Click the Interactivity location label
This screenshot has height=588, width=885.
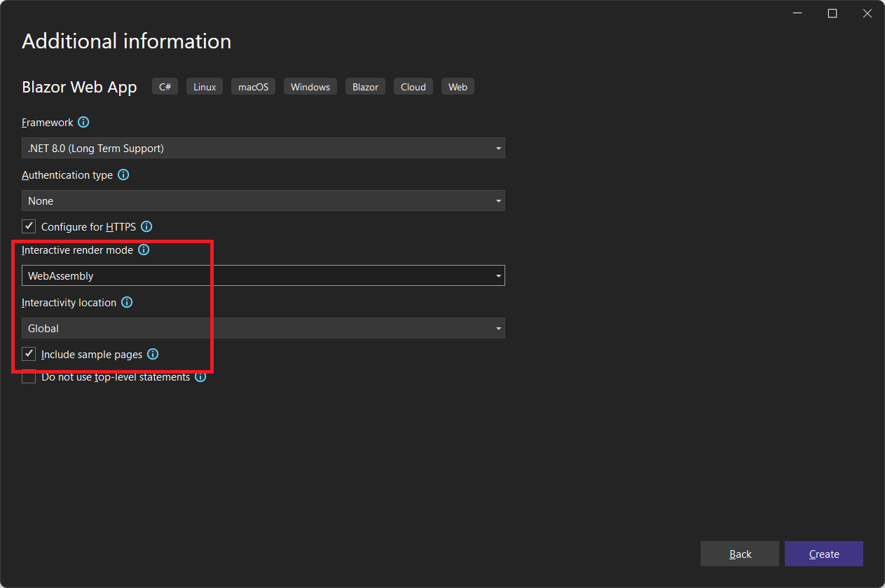click(69, 302)
